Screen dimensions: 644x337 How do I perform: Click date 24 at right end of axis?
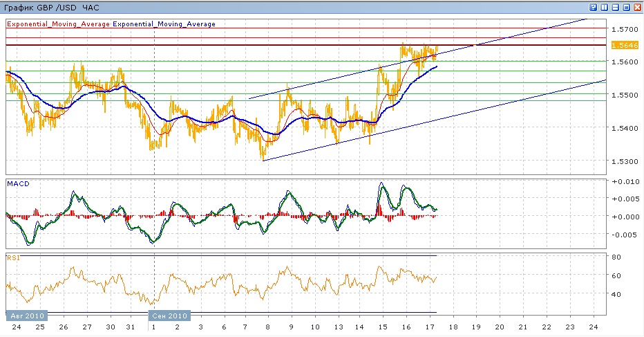(593, 327)
